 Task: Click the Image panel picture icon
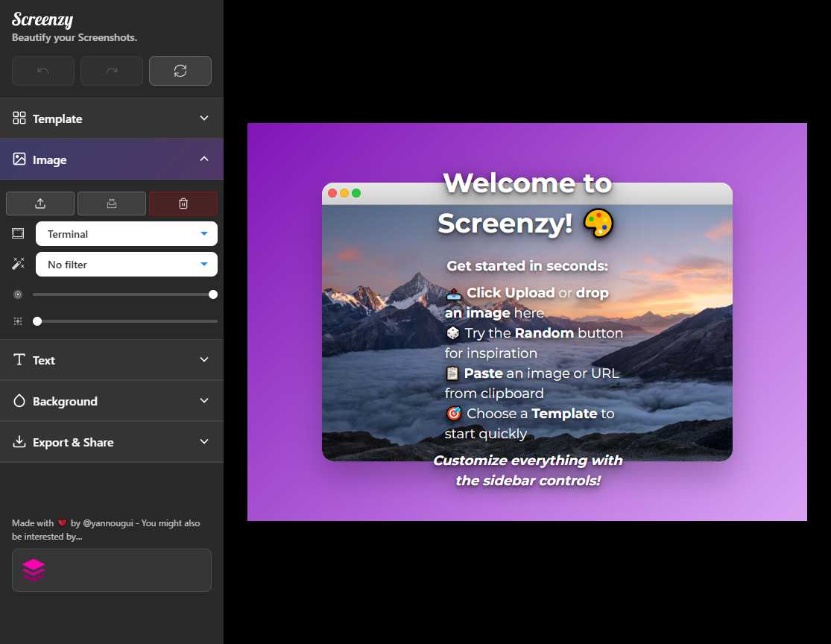tap(18, 159)
